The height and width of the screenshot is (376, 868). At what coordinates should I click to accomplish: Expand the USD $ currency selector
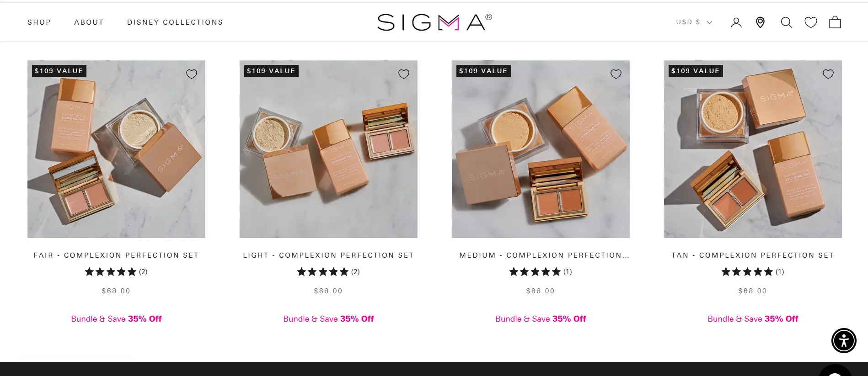click(694, 22)
